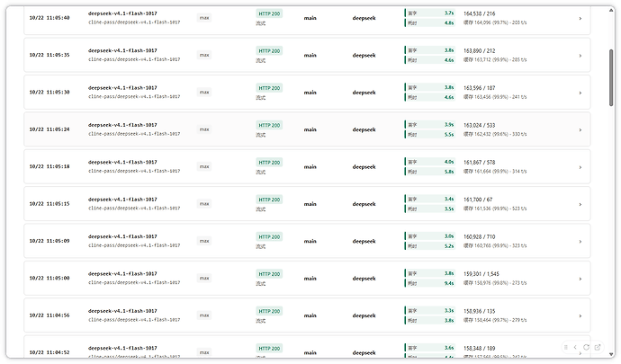Click cache line reading 158,976 (99.8%)
Screen dimensions: 621x364
495,283
